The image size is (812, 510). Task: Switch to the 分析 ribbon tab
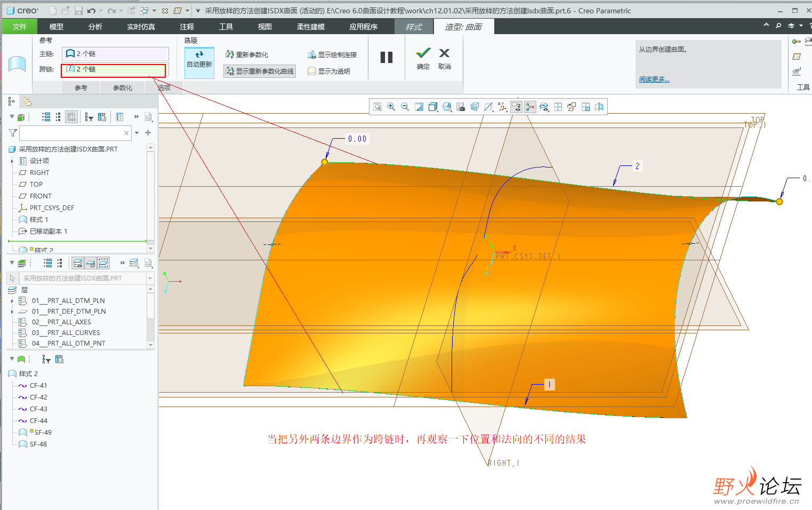pyautogui.click(x=95, y=27)
